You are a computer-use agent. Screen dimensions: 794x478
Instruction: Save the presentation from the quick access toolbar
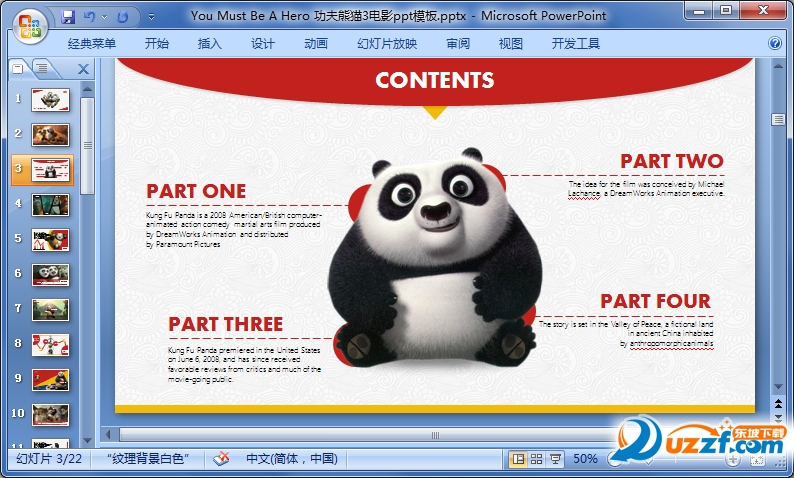(68, 17)
